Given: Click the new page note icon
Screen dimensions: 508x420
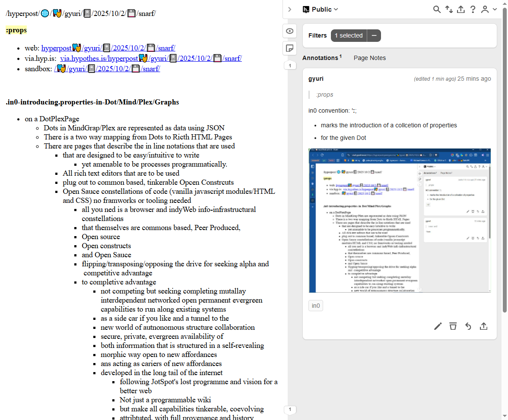Looking at the screenshot, I should pos(290,48).
